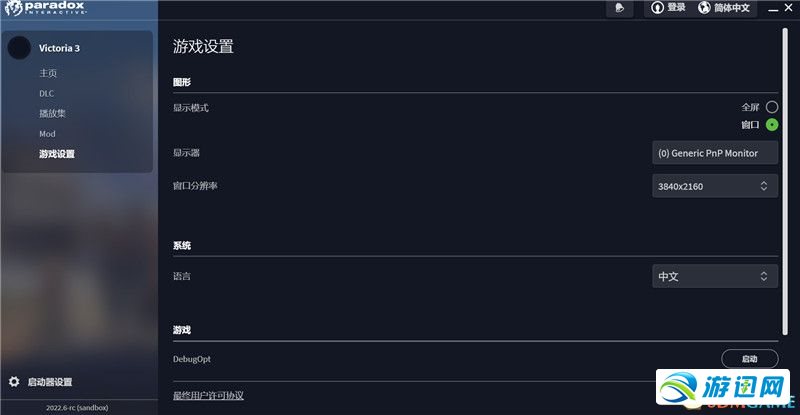Close the launcher window

point(789,6)
